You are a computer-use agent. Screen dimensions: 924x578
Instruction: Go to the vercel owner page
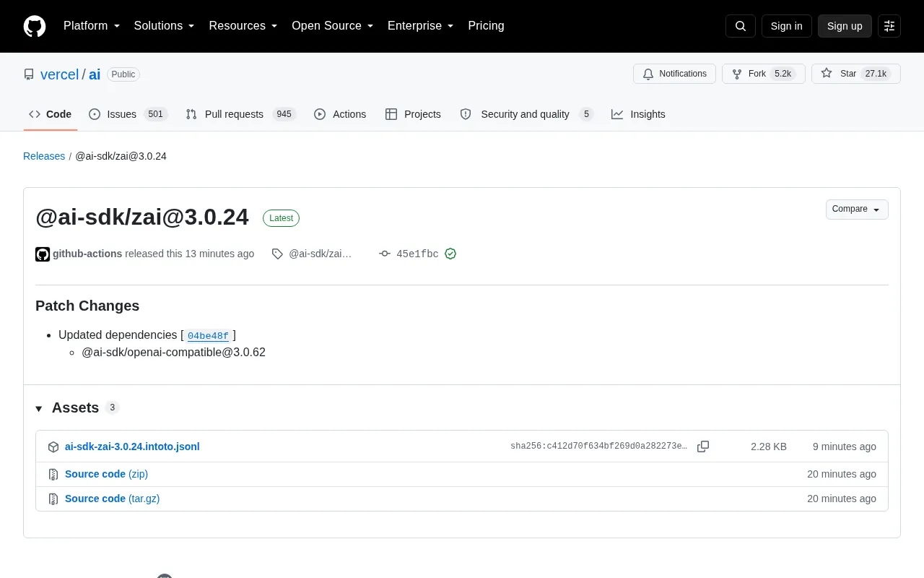tap(59, 74)
